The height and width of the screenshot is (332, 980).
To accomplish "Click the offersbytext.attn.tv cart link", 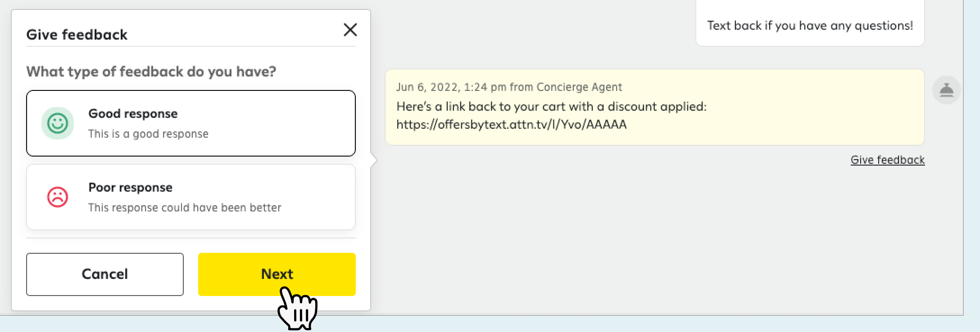I will pyautogui.click(x=511, y=124).
